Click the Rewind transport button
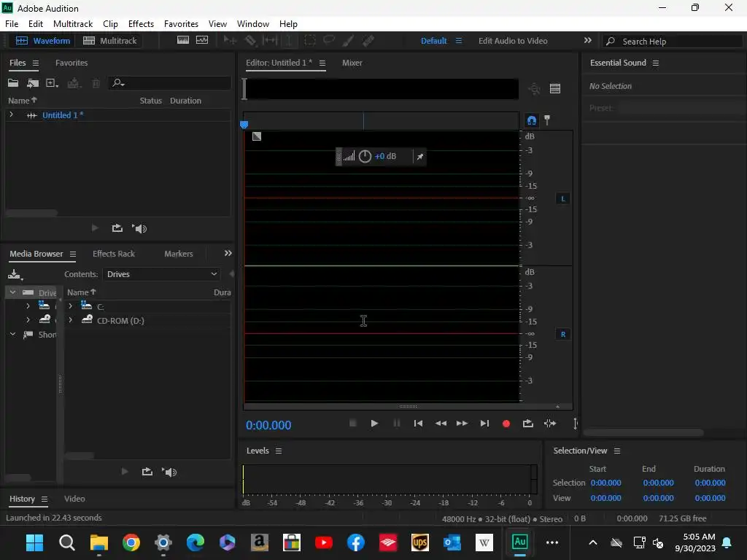The height and width of the screenshot is (560, 747). tap(441, 424)
